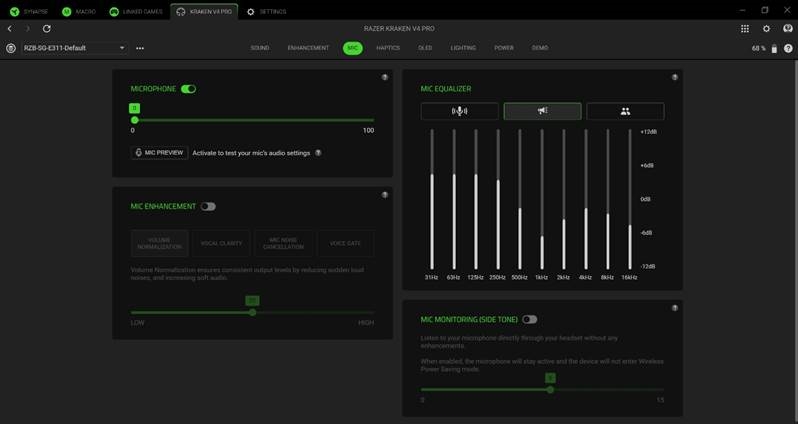Click the Mic Monitoring panel info icon
This screenshot has width=798, height=424.
click(675, 308)
